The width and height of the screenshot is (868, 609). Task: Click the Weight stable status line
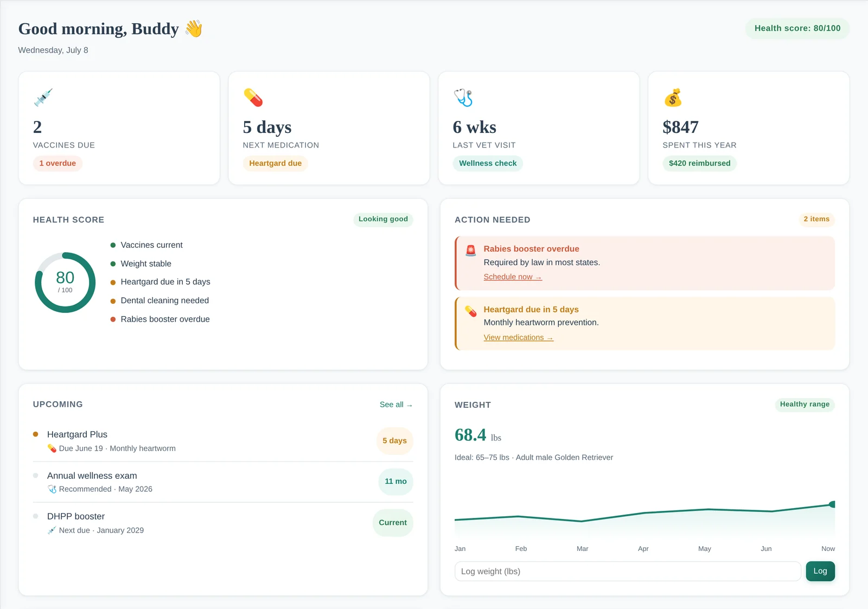141,264
